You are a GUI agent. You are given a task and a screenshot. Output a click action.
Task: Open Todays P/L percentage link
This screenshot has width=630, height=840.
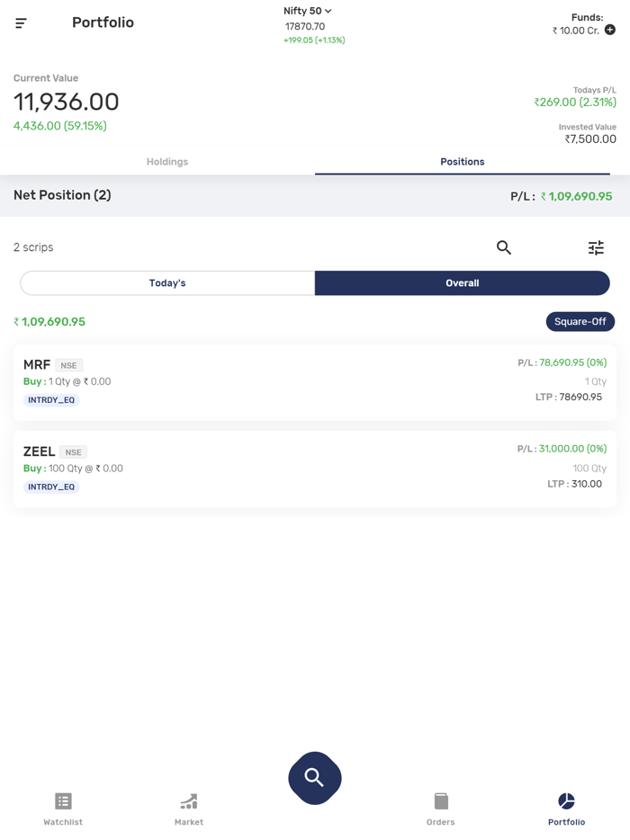pos(576,102)
